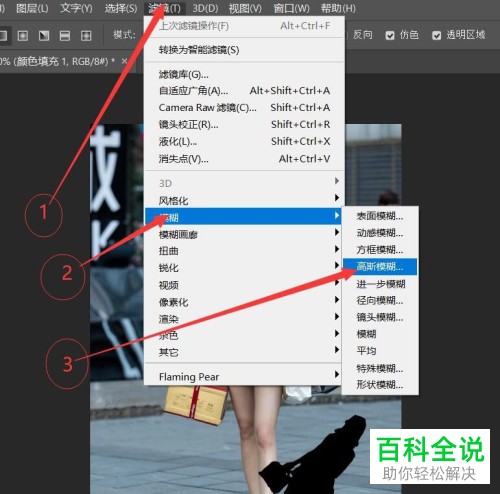Expand the 像素化 submenu
Image resolution: width=500 pixels, height=494 pixels.
244,302
